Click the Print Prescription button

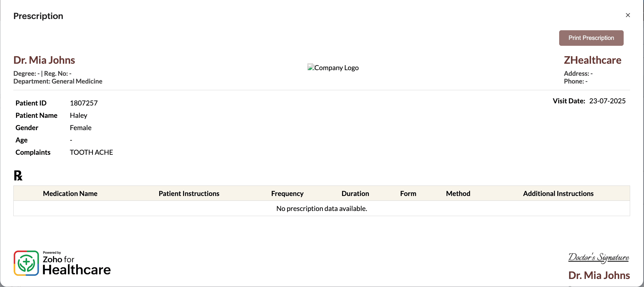click(591, 38)
